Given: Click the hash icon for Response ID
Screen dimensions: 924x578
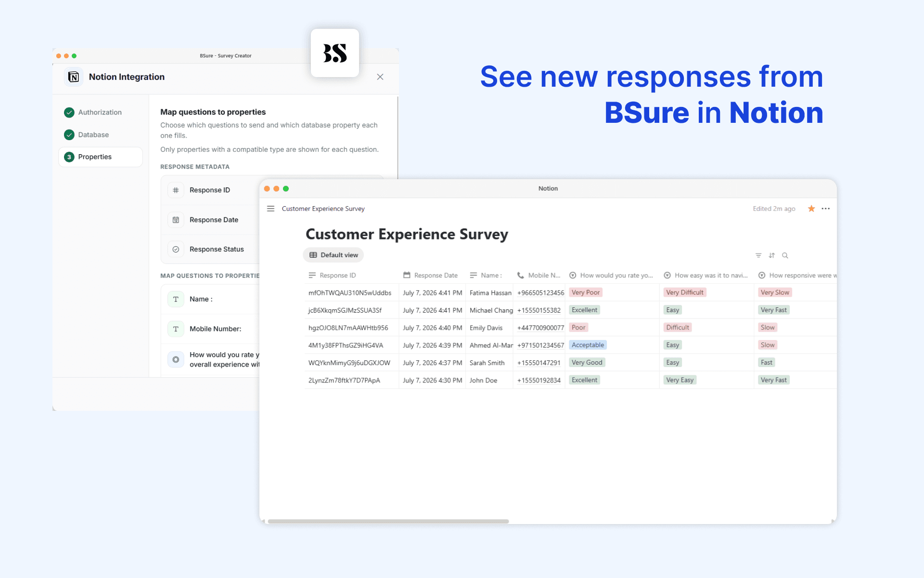Looking at the screenshot, I should tap(176, 190).
